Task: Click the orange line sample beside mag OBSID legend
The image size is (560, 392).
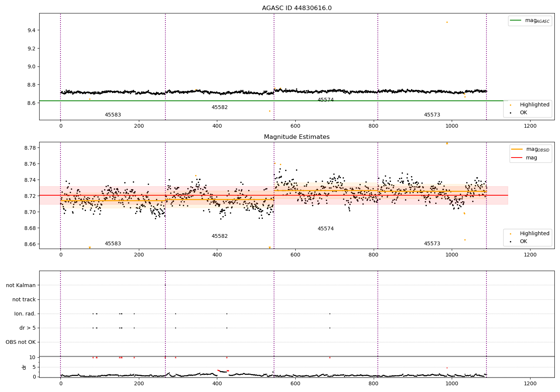Action: pos(517,149)
